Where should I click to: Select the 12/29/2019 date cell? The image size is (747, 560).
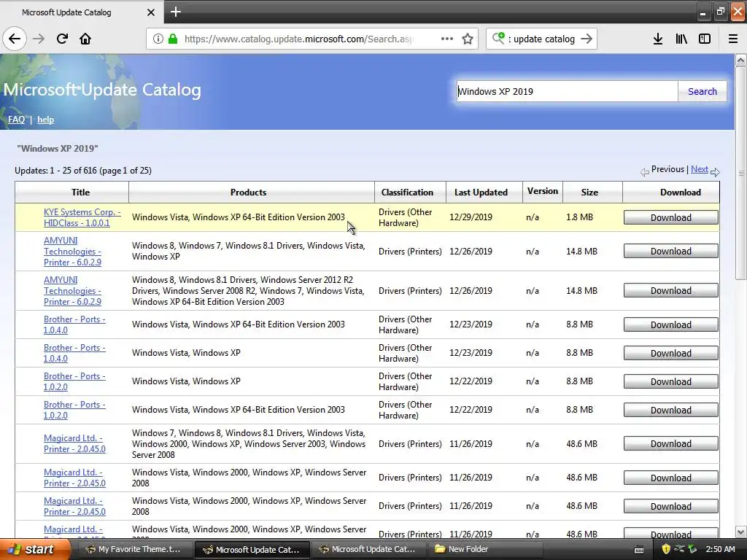471,217
